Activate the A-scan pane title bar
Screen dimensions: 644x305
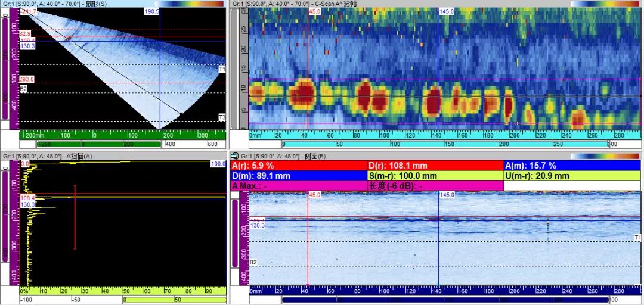pyautogui.click(x=113, y=157)
